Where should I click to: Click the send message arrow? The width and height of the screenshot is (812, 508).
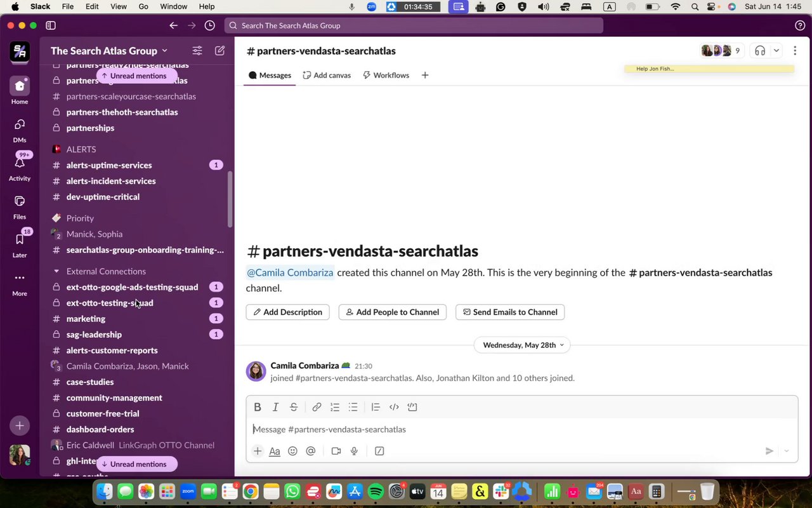point(769,451)
